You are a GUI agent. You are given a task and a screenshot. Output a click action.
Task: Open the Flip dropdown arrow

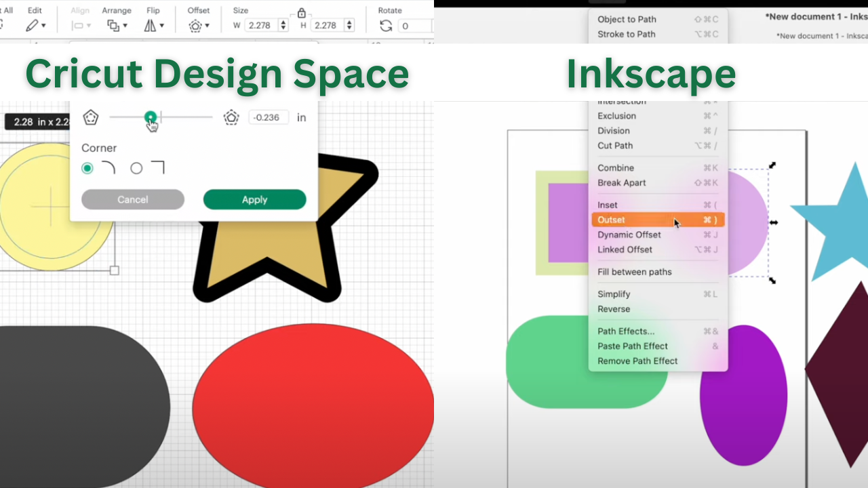[x=161, y=26]
